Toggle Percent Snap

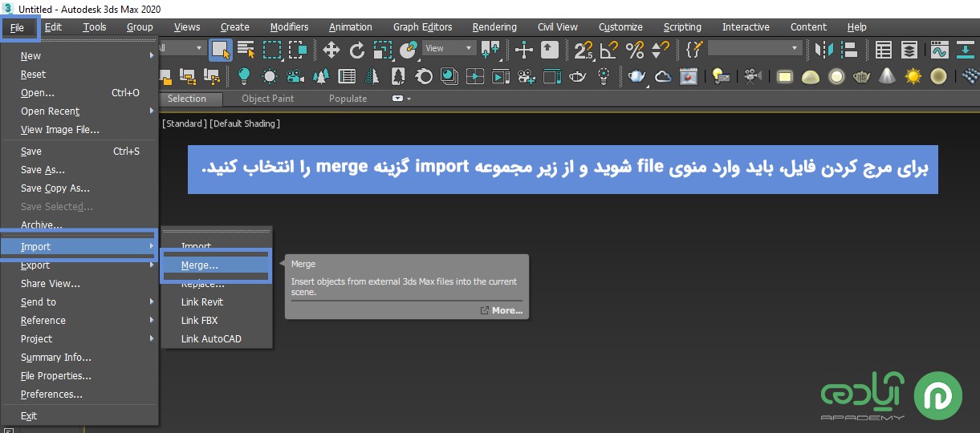[x=635, y=50]
